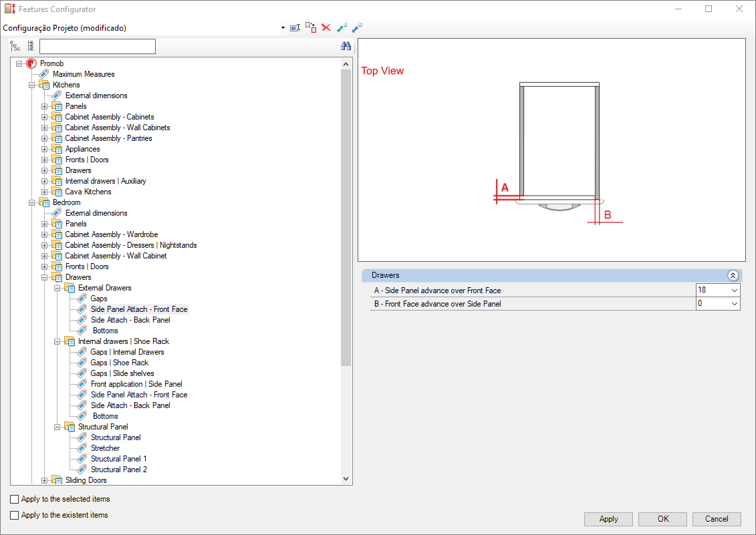Click the Drawers section header bar
The width and height of the screenshot is (756, 535).
[551, 276]
